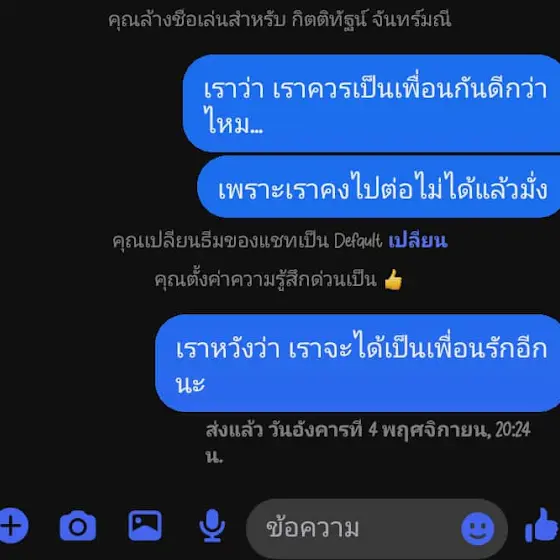The width and height of the screenshot is (560, 560).
Task: Open the camera to take a photo
Action: [x=78, y=526]
